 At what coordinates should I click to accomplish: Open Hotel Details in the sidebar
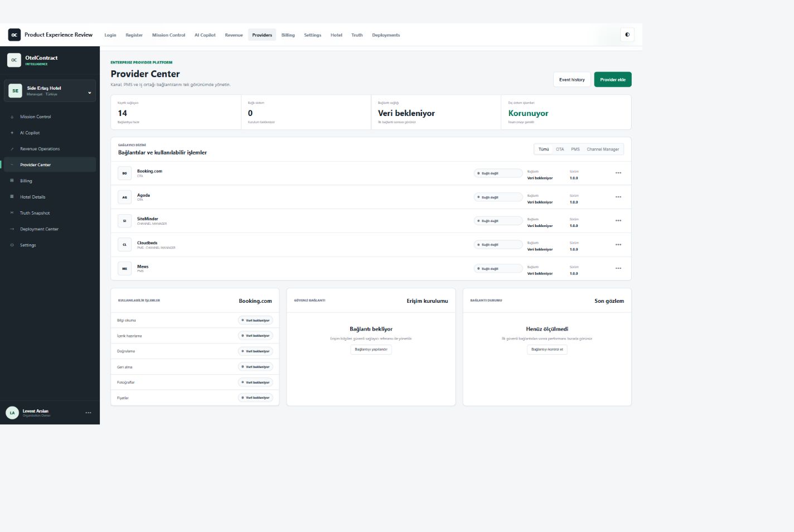(50, 197)
